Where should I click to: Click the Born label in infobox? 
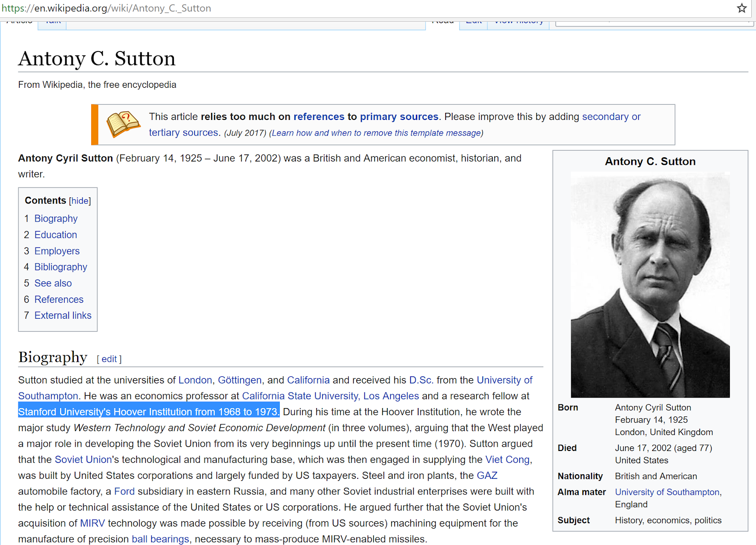click(x=567, y=408)
